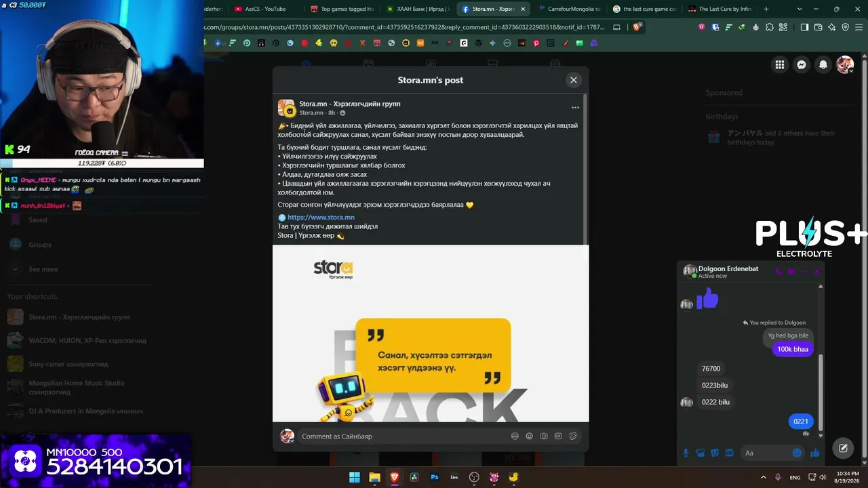Image resolution: width=868 pixels, height=488 pixels.
Task: Switch to the CarrefourMongolia tab
Action: point(570,9)
